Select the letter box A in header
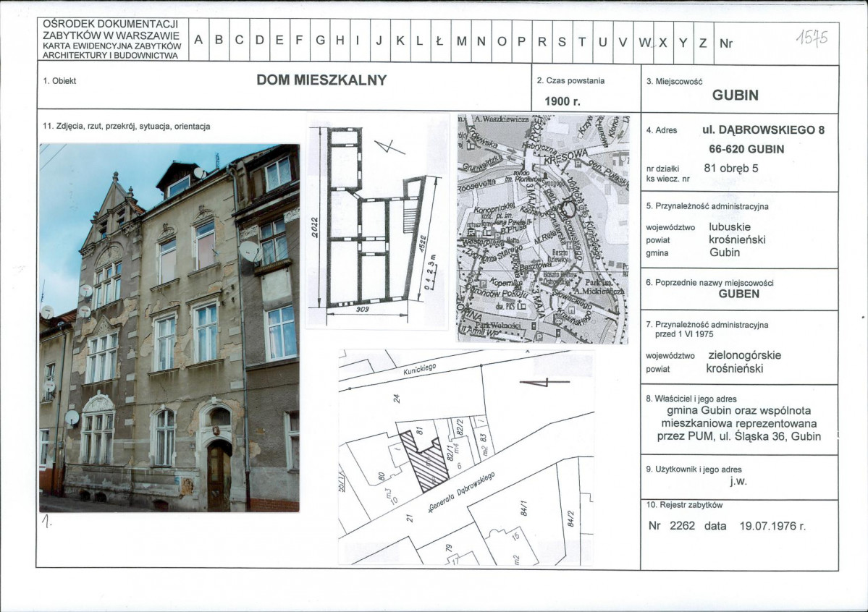Viewport: 868px width, 612px height. [x=198, y=42]
